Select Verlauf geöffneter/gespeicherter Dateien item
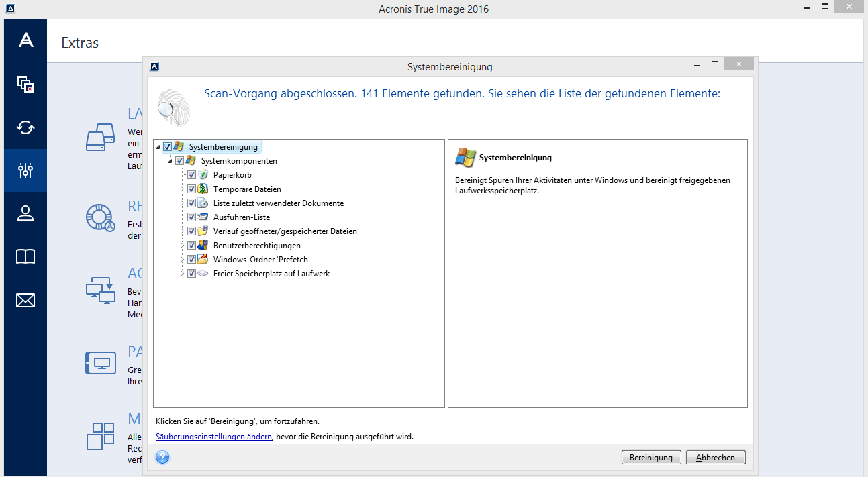868x477 pixels. point(285,231)
